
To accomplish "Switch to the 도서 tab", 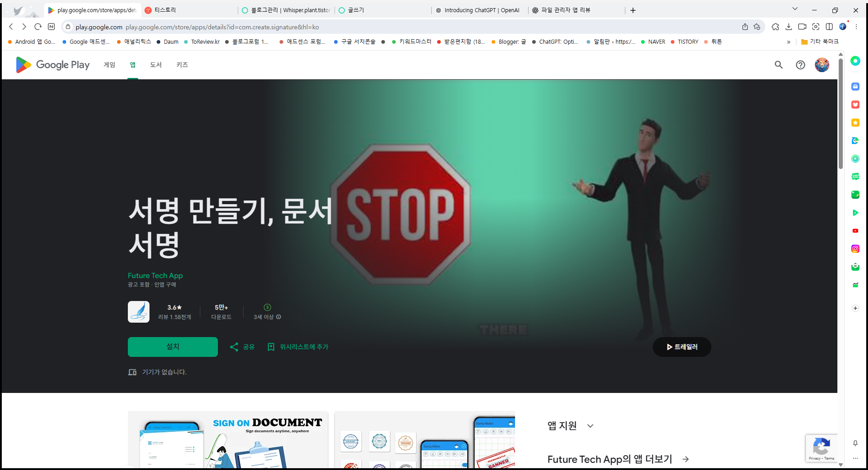I will click(155, 64).
